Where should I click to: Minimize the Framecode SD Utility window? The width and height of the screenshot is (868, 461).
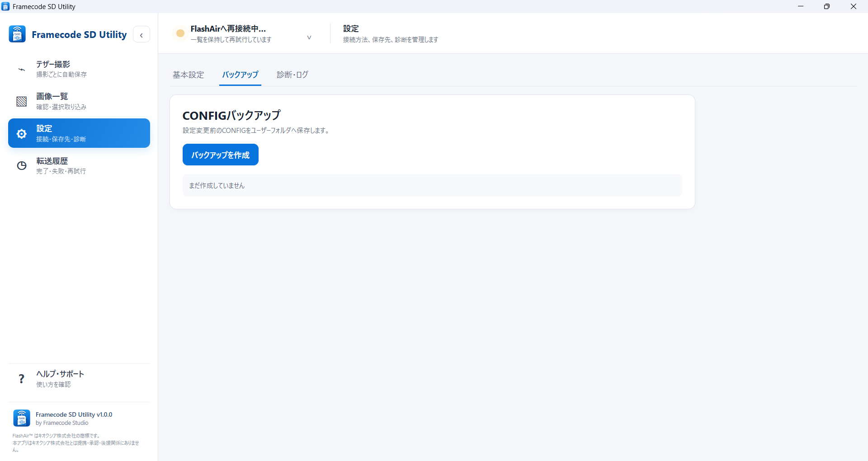pos(801,6)
